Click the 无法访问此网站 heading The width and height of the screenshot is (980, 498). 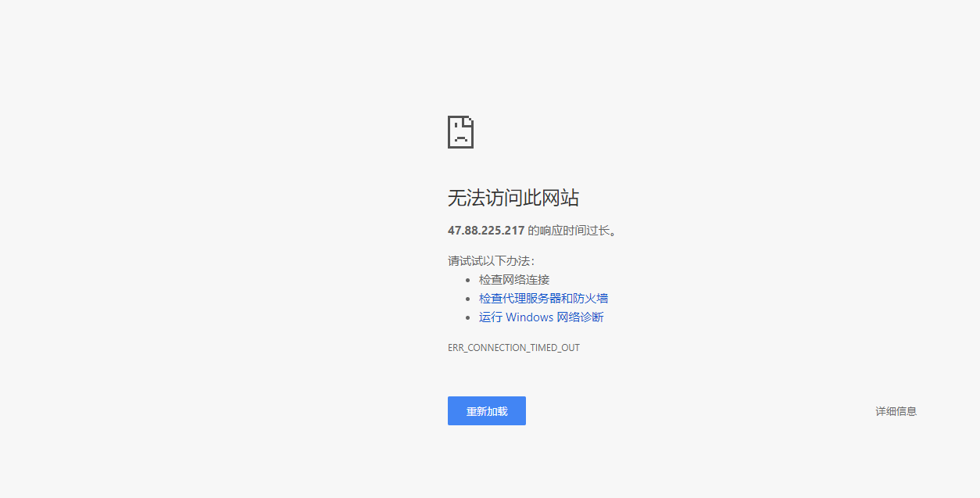coord(513,198)
